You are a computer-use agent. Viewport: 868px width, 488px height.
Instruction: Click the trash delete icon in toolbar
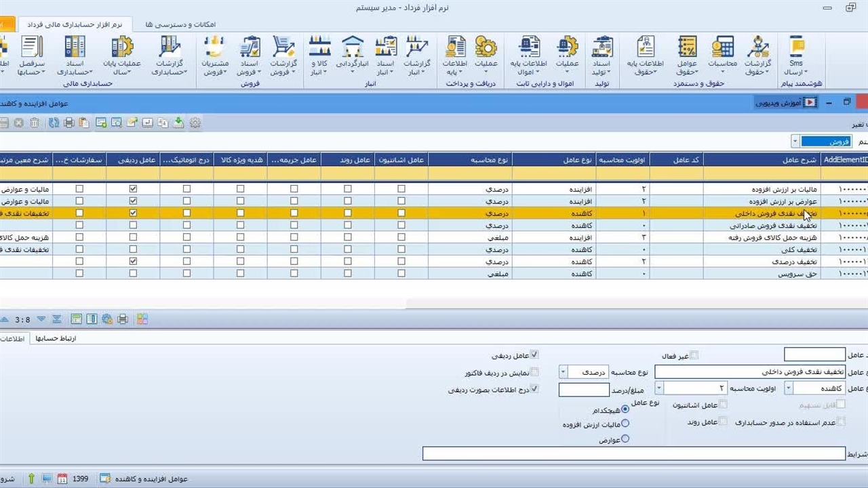[34, 123]
